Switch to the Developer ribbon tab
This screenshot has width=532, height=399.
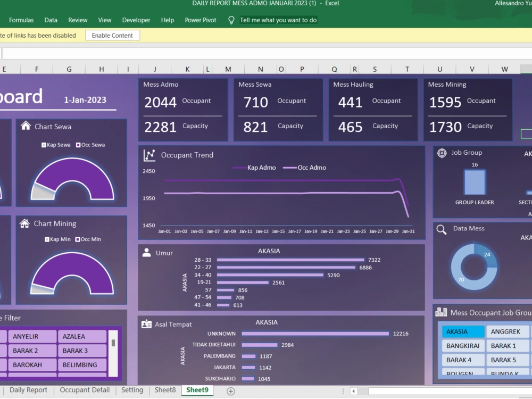(x=136, y=20)
